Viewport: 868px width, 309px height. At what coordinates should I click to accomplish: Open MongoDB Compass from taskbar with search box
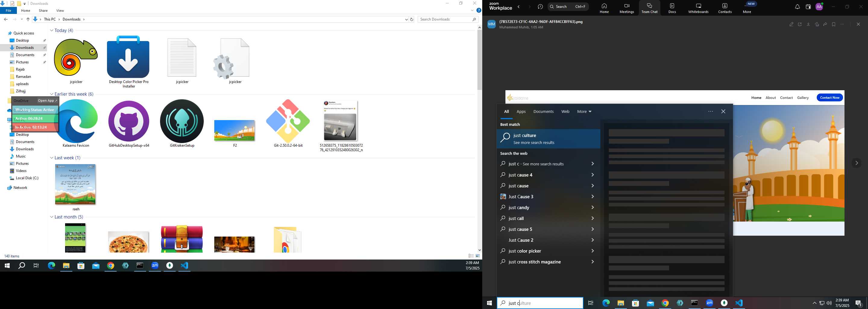click(x=725, y=303)
